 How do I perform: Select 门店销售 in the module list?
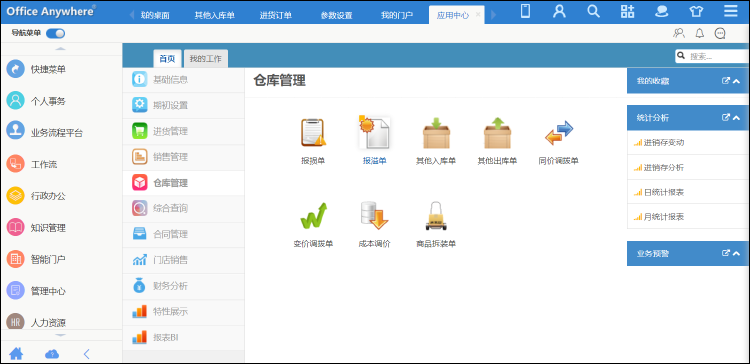[x=183, y=260]
